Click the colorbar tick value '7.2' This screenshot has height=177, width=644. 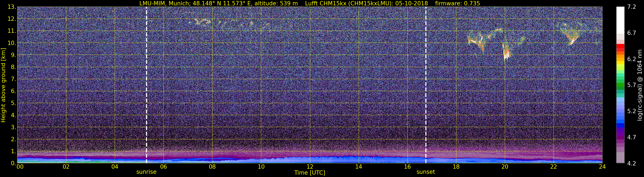pos(632,7)
